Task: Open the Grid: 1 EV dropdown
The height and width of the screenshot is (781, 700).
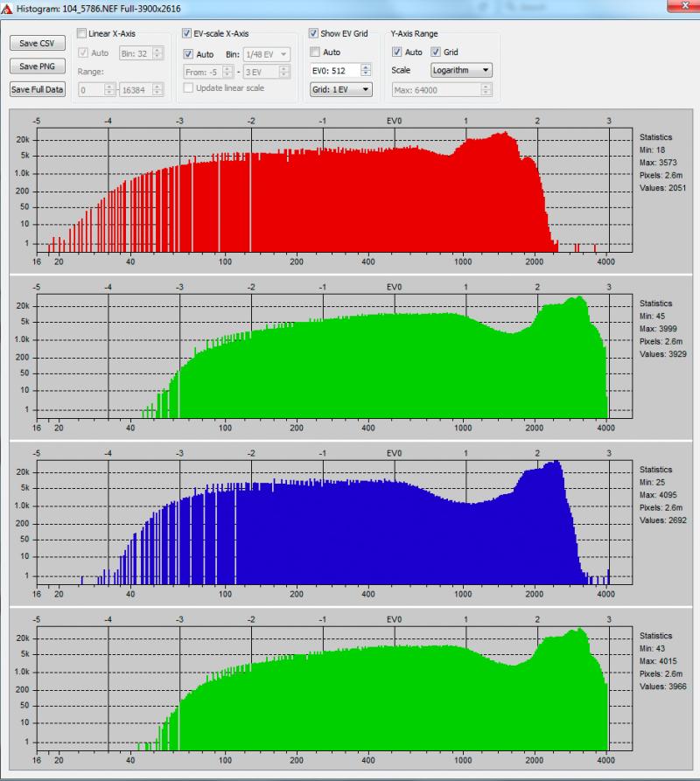Action: 340,90
